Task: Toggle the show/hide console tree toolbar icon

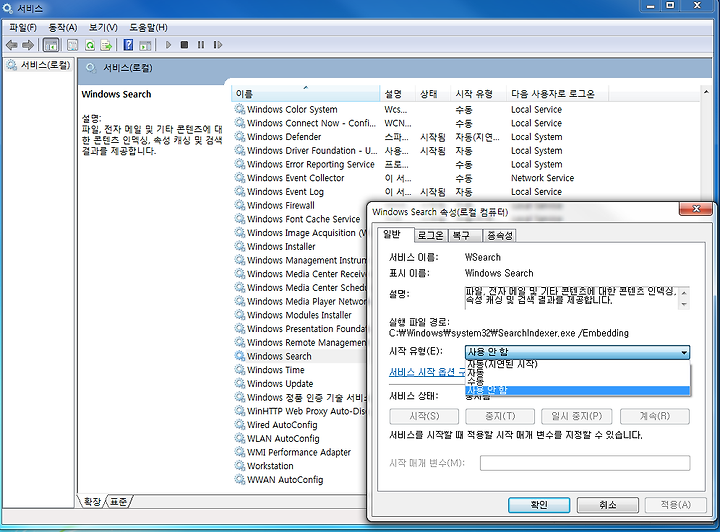Action: (x=51, y=45)
